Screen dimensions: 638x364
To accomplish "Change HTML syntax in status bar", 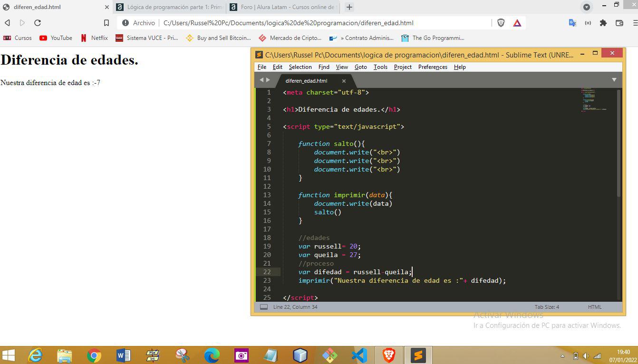I will pyautogui.click(x=595, y=307).
